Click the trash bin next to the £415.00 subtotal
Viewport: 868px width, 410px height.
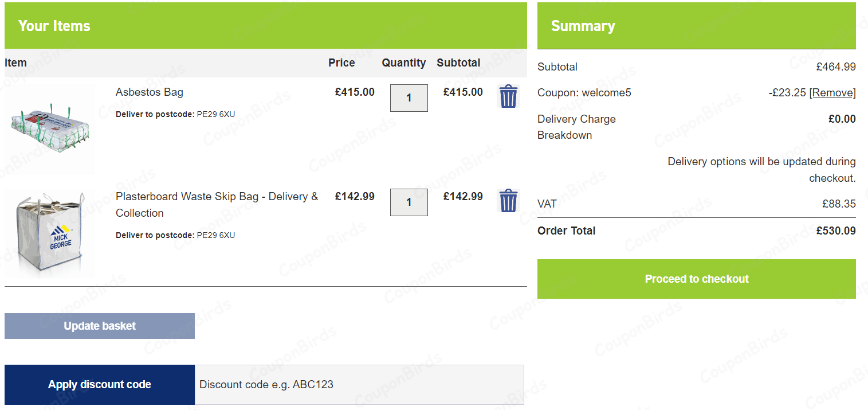click(508, 96)
